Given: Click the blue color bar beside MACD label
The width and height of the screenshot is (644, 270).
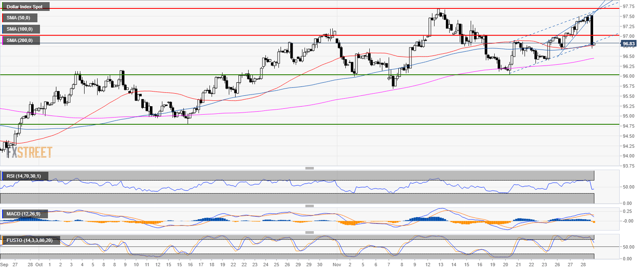Looking at the screenshot, I should (x=2, y=214).
